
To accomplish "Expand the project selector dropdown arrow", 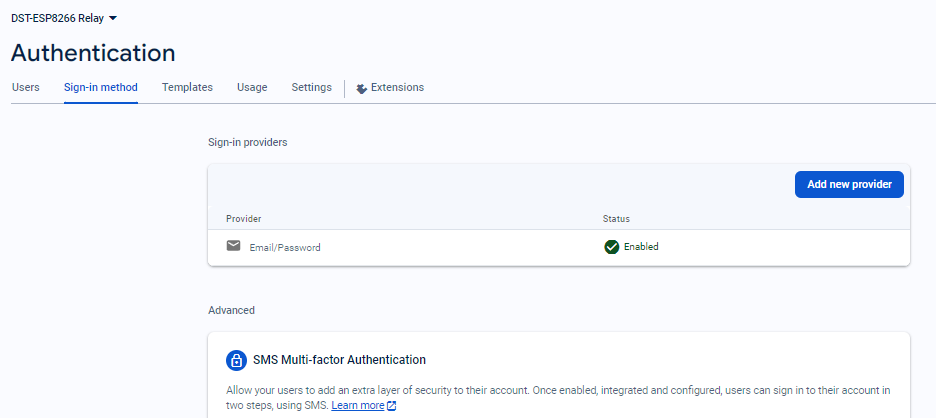I will tap(112, 18).
